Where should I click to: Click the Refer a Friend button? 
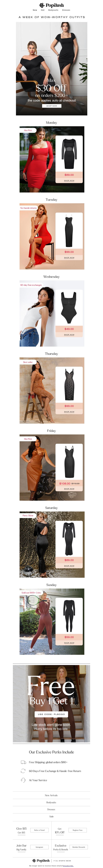coord(39,830)
